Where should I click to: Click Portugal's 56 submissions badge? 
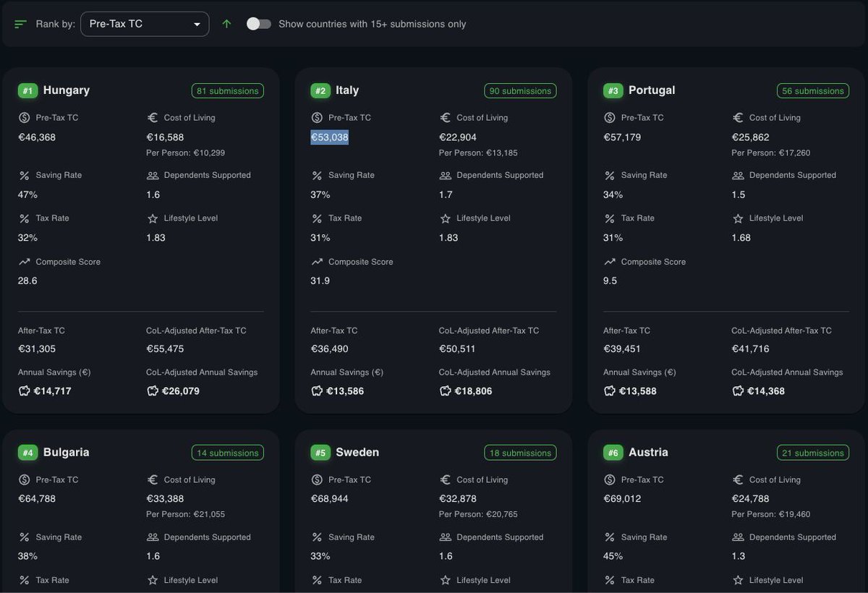(813, 90)
